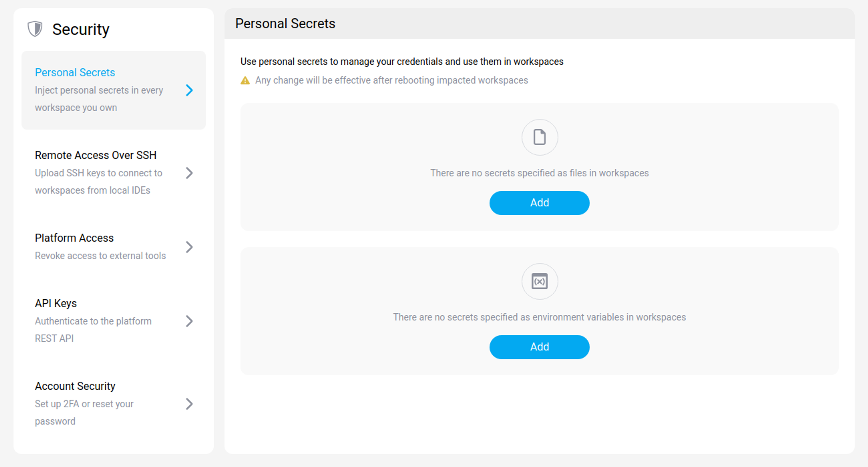
Task: Click the warning triangle next to the reboot notice
Action: tap(245, 80)
